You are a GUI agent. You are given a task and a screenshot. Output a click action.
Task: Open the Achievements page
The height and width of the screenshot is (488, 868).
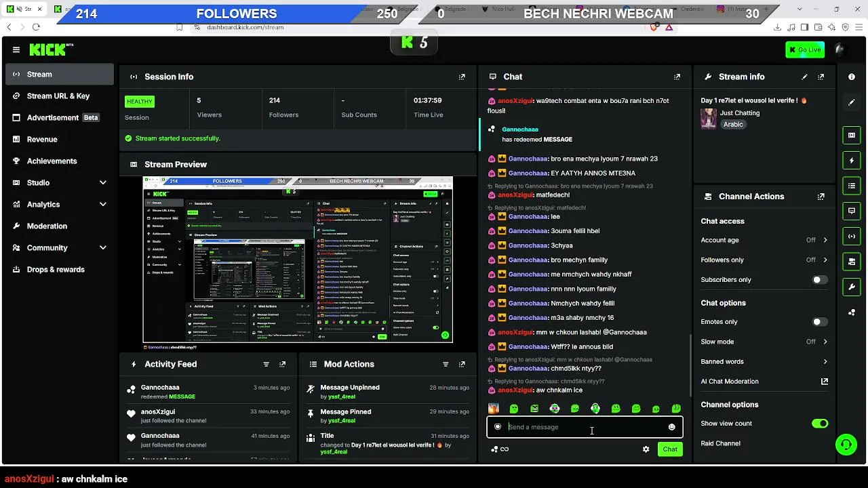tap(60, 161)
